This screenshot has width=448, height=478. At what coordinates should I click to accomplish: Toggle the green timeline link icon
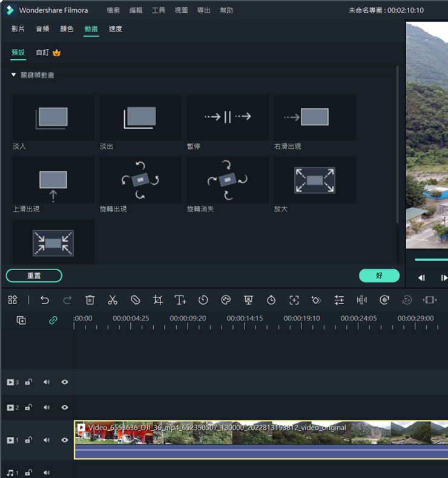(x=53, y=320)
